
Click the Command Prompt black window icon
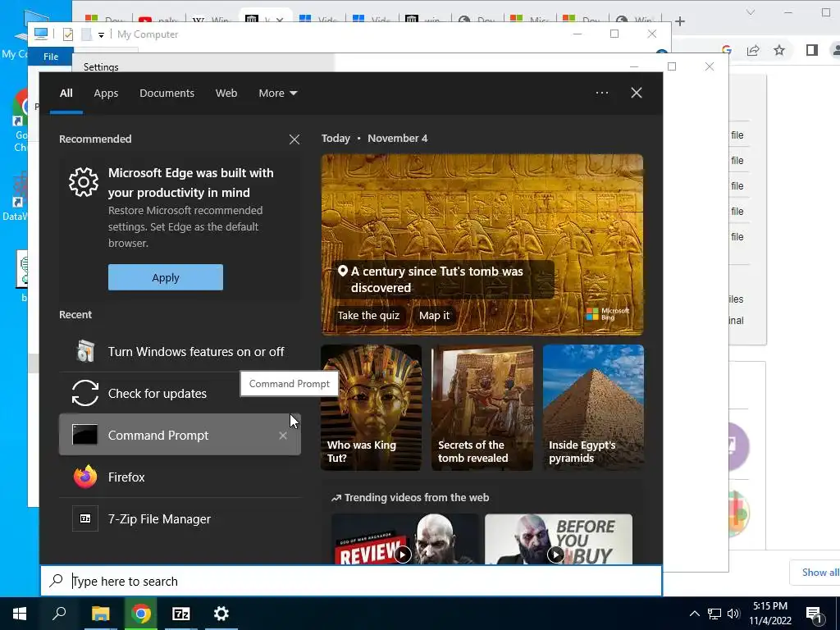click(85, 435)
